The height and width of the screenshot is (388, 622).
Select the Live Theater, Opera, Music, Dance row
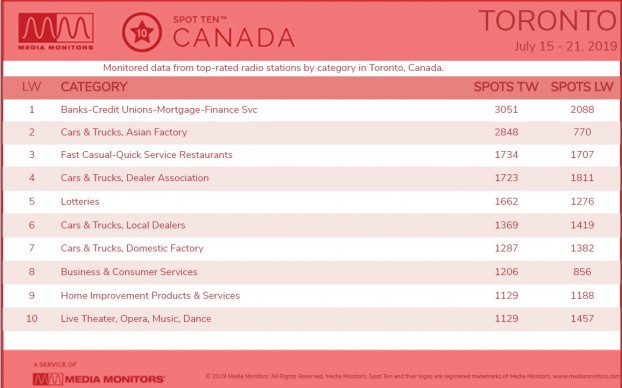(x=311, y=319)
